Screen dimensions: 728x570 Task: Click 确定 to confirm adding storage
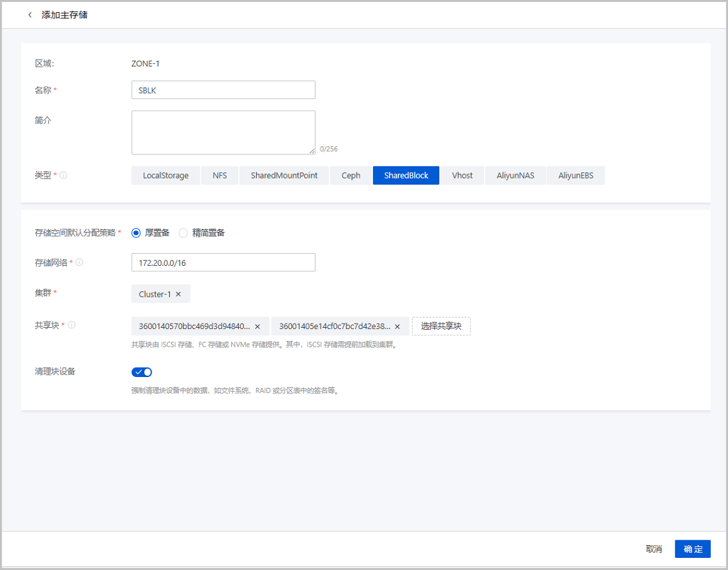click(692, 548)
